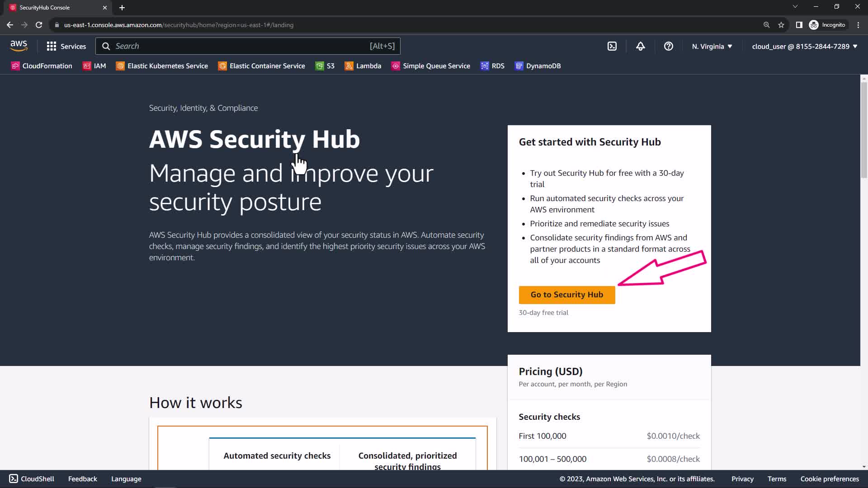868x488 pixels.
Task: Open the Lambda shortcut in favorites bar
Action: click(x=363, y=66)
